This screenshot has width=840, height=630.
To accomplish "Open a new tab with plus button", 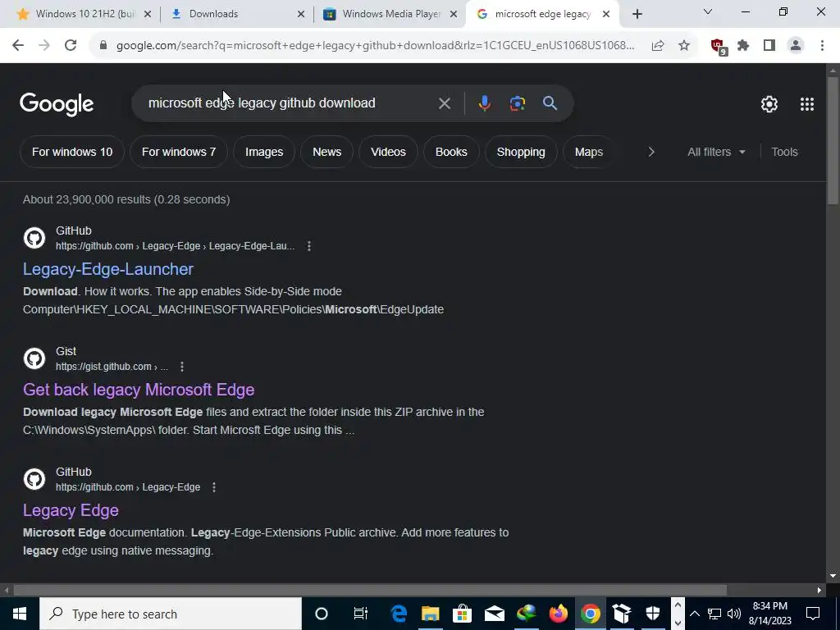I will pyautogui.click(x=637, y=15).
